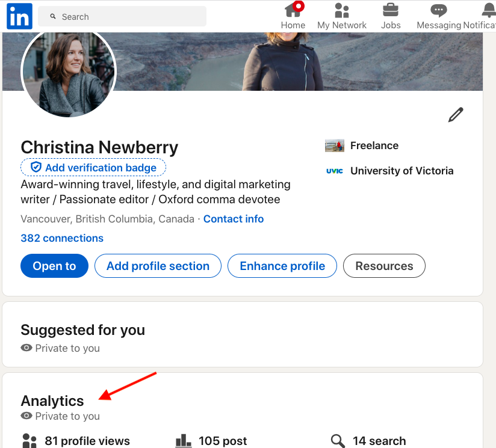Open the Home feed icon

[293, 11]
